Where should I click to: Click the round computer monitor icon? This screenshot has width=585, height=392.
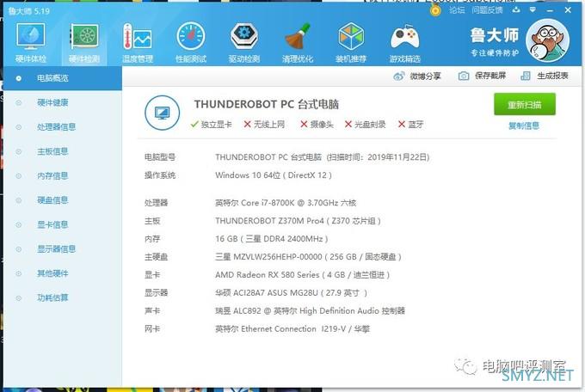pos(162,113)
